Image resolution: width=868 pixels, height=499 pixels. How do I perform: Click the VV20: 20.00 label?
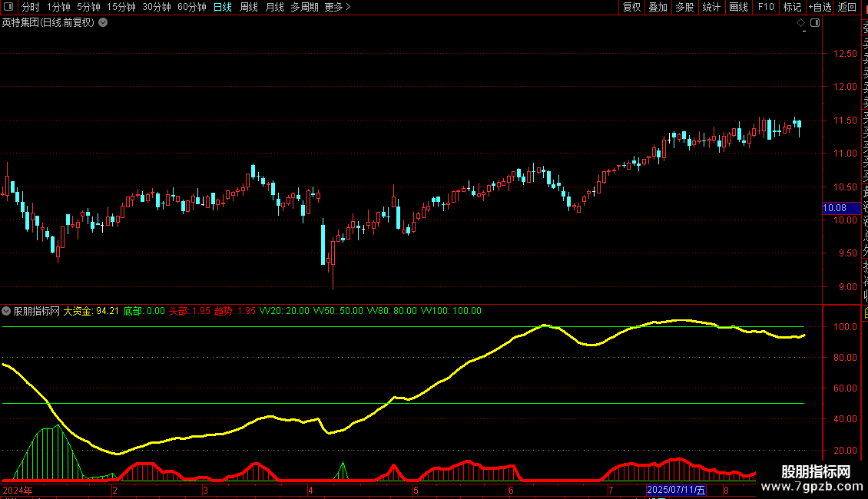(284, 311)
